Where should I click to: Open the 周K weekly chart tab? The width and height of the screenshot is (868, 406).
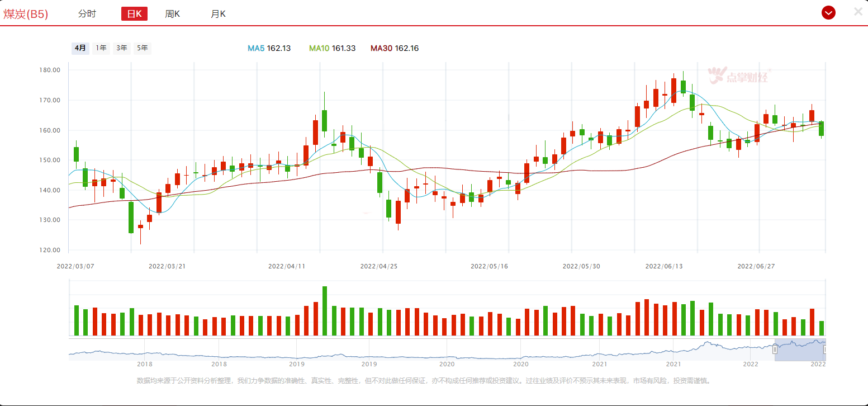pyautogui.click(x=173, y=14)
